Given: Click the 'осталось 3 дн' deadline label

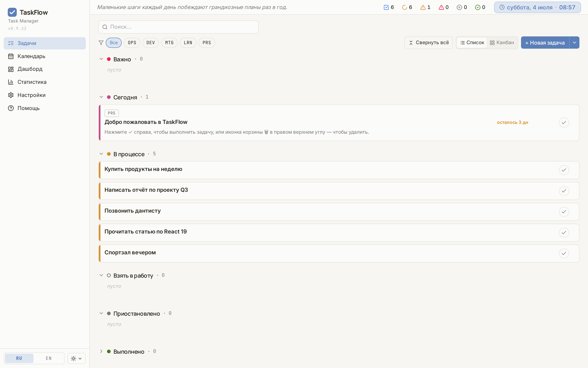Looking at the screenshot, I should pyautogui.click(x=512, y=122).
